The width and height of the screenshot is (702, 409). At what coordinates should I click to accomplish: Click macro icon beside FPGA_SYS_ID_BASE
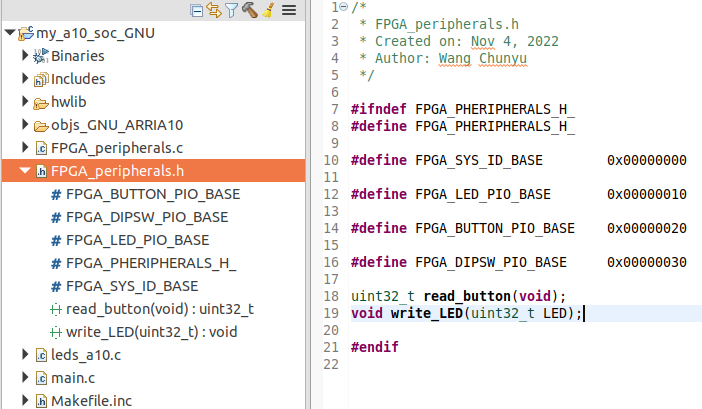pyautogui.click(x=56, y=286)
